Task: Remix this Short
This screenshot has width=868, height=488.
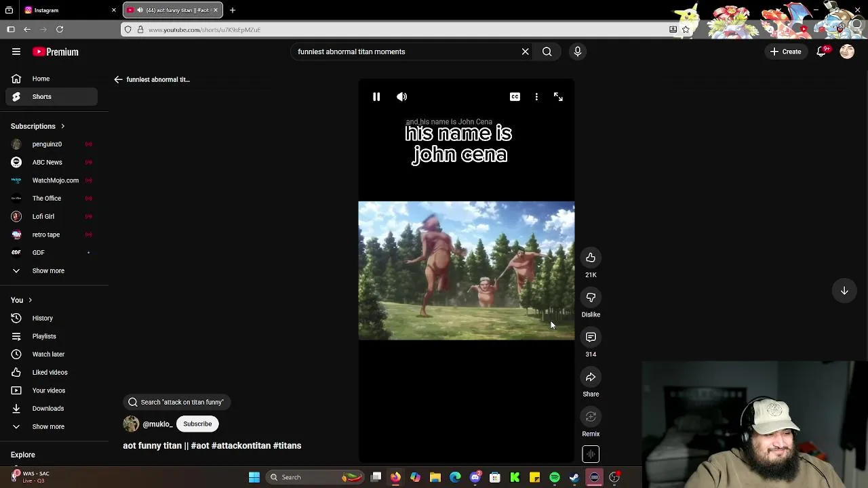Action: tap(591, 417)
